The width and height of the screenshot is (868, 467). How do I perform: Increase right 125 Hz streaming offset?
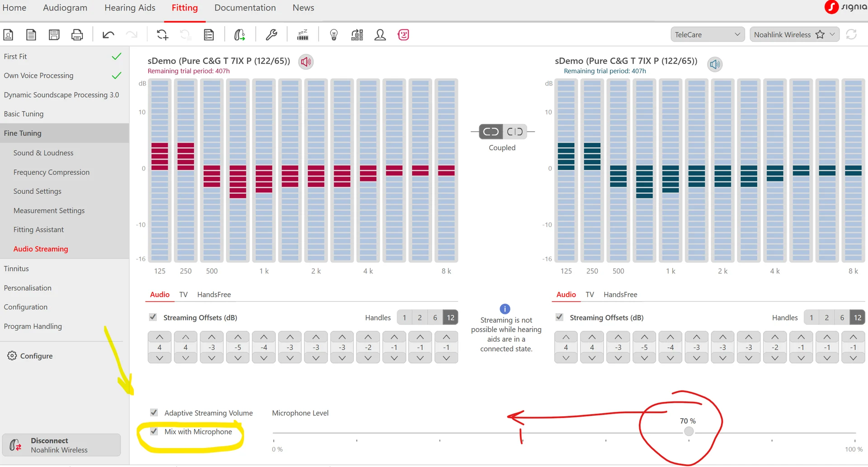[x=566, y=337]
